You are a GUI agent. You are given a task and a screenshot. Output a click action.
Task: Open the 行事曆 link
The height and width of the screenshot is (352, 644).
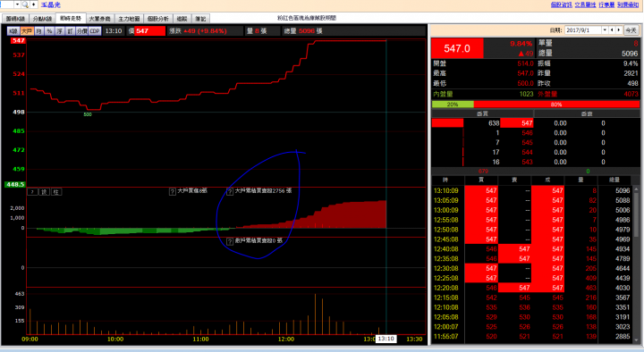click(606, 4)
